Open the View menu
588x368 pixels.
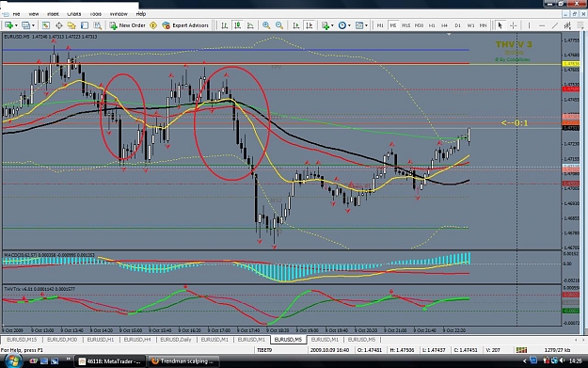click(34, 14)
